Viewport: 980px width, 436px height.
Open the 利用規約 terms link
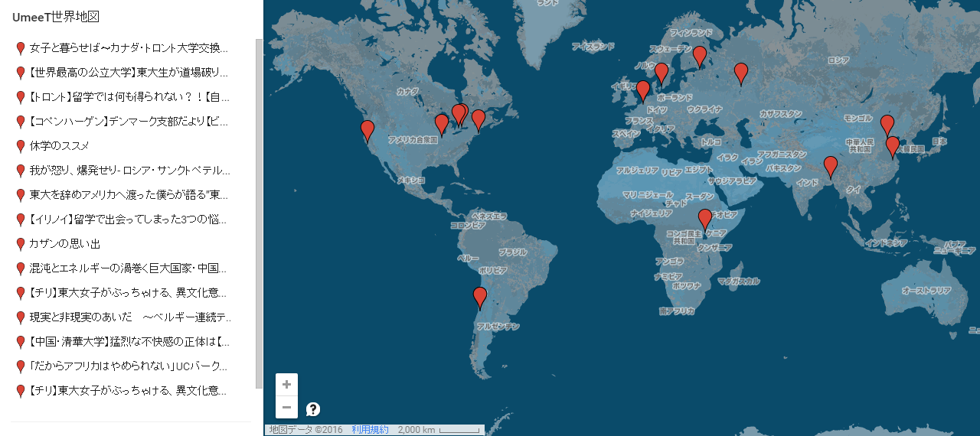coord(370,430)
